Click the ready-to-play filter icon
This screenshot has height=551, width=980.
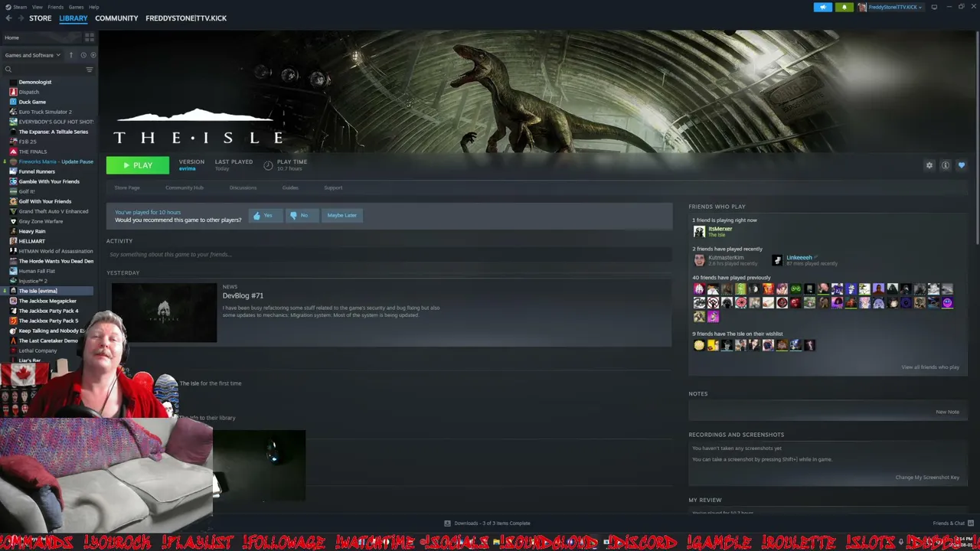coord(93,55)
